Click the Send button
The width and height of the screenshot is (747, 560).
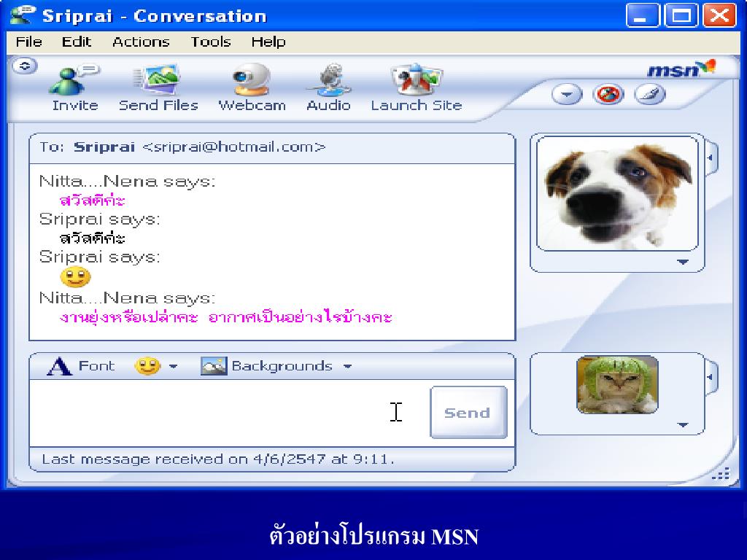pos(468,413)
